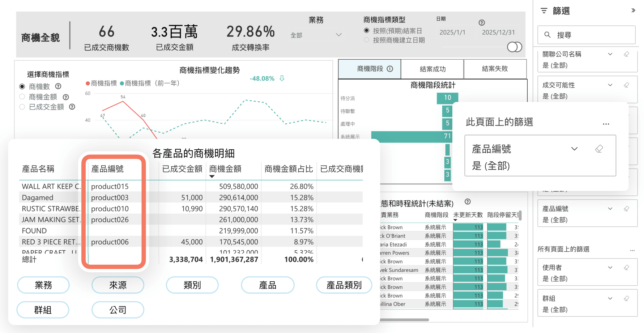Switch to the 結案成功 tab
The image size is (644, 333).
point(432,69)
